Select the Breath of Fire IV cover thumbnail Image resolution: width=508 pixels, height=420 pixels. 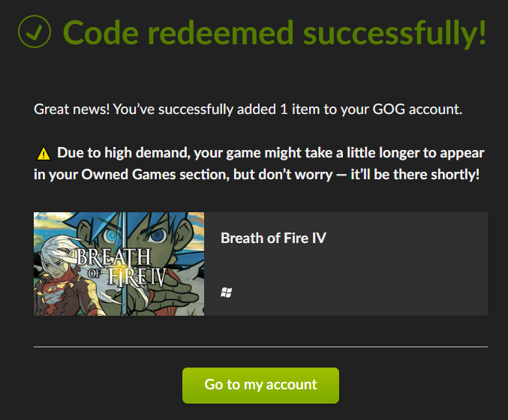(119, 263)
